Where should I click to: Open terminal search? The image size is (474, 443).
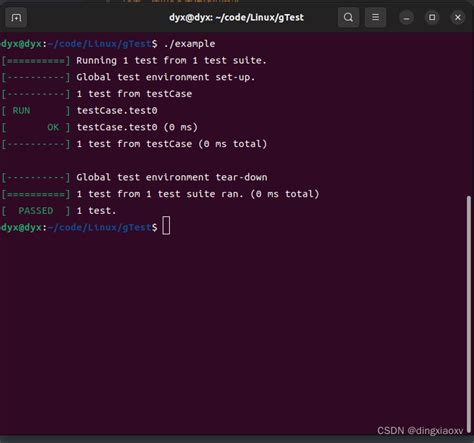[348, 17]
